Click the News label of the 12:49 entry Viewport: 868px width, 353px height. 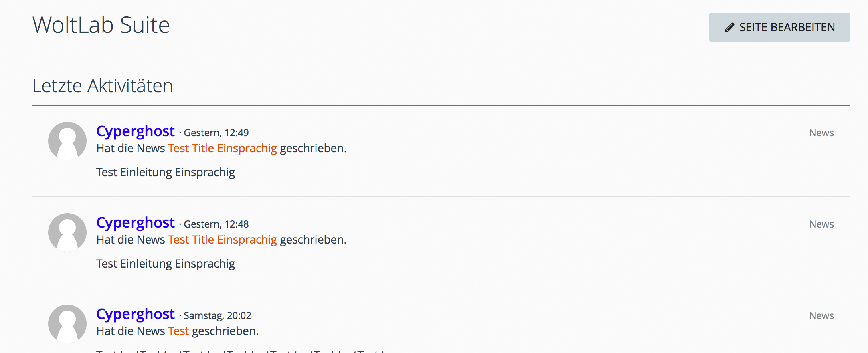821,133
